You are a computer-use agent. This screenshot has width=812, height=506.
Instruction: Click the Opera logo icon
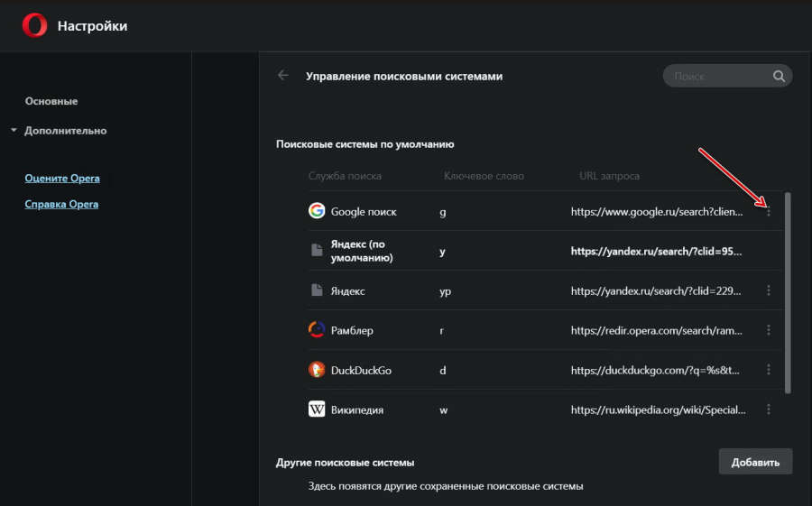click(x=34, y=25)
